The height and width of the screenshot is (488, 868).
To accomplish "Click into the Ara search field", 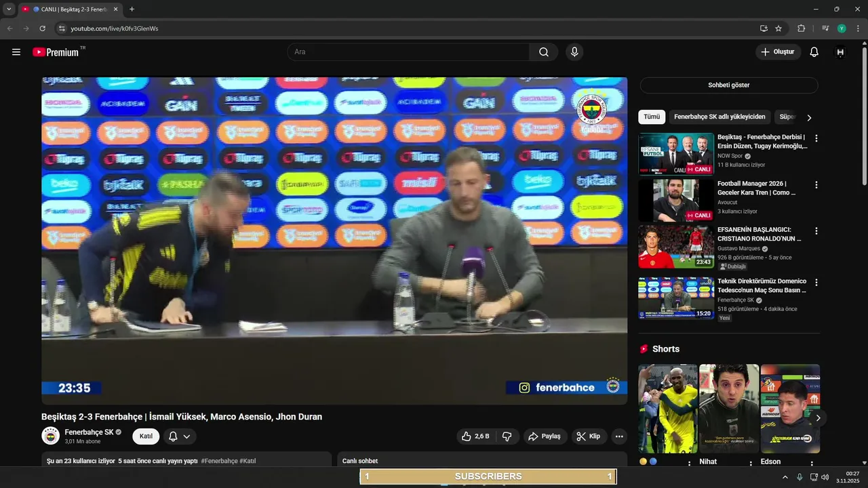I will pyautogui.click(x=408, y=52).
